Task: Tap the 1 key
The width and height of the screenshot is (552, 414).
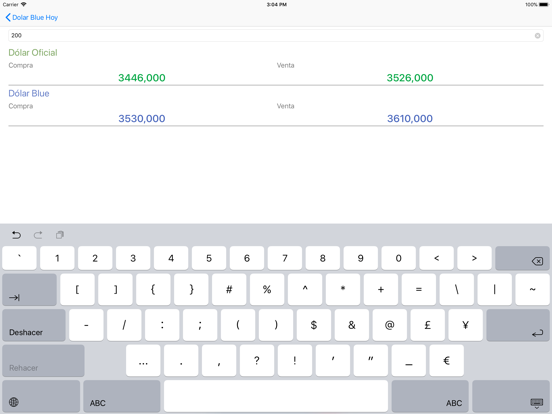Action: click(x=57, y=258)
